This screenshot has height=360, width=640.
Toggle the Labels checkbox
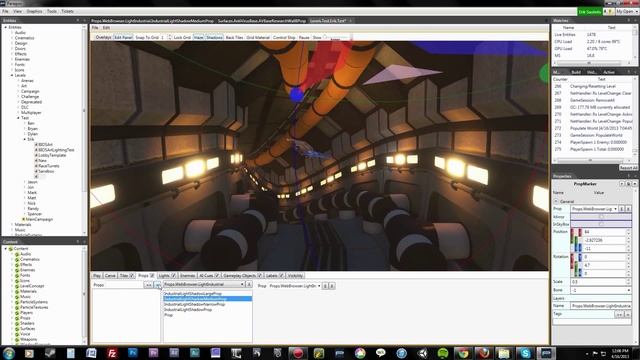281,276
